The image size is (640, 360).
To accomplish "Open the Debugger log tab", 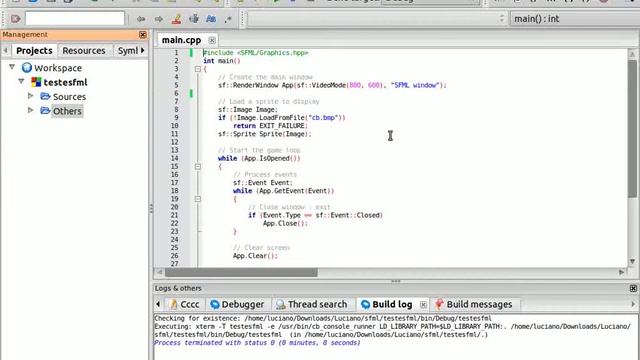I will [237, 304].
